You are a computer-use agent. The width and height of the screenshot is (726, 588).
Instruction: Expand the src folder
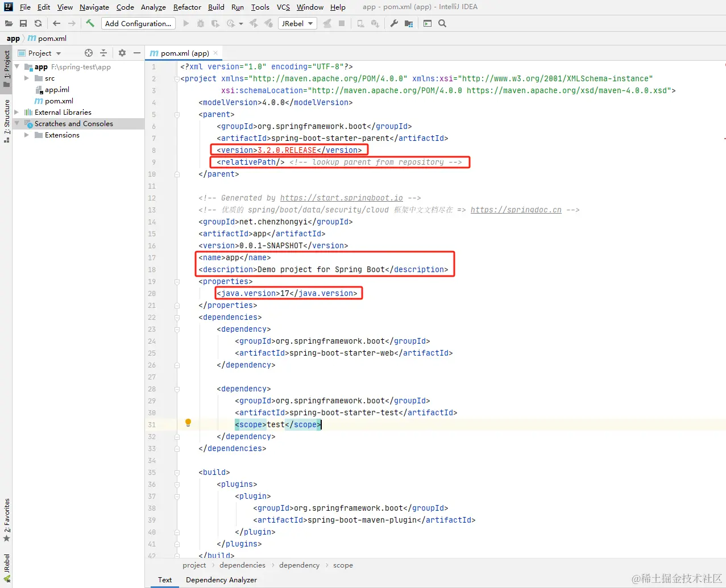(27, 78)
